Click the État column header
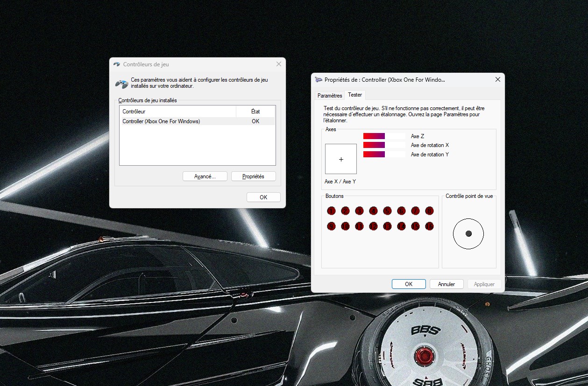This screenshot has height=386, width=588. (255, 112)
